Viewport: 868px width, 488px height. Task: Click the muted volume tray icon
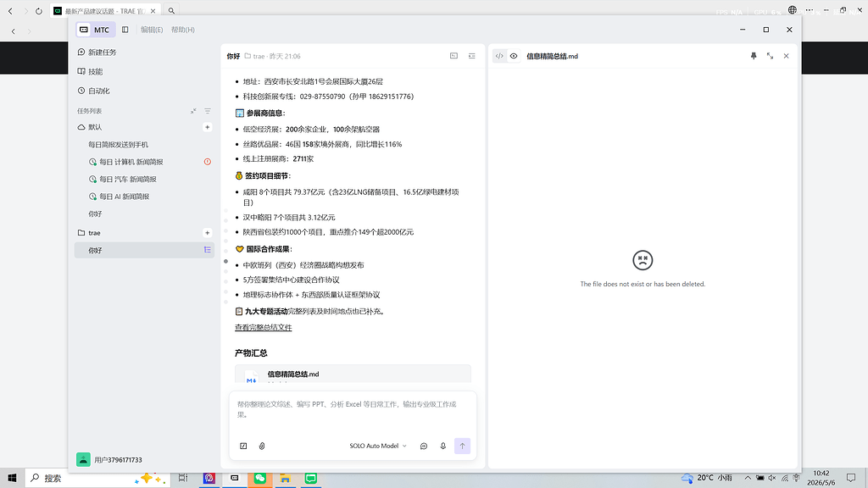(x=772, y=478)
